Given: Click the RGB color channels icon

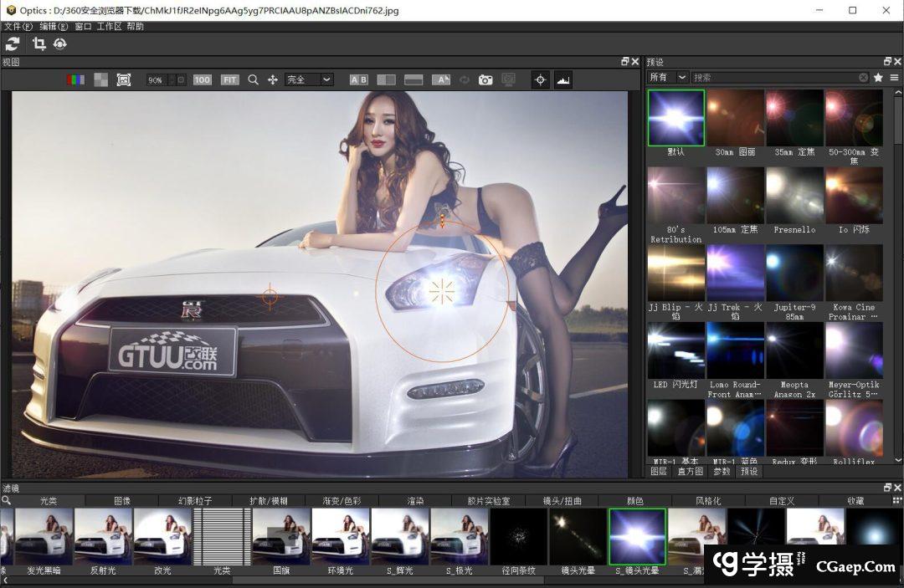Looking at the screenshot, I should click(76, 79).
